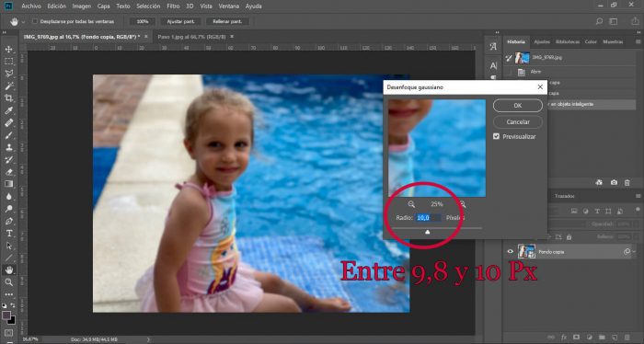Image resolution: width=644 pixels, height=344 pixels.
Task: Open status bar info arrow
Action: (148, 339)
